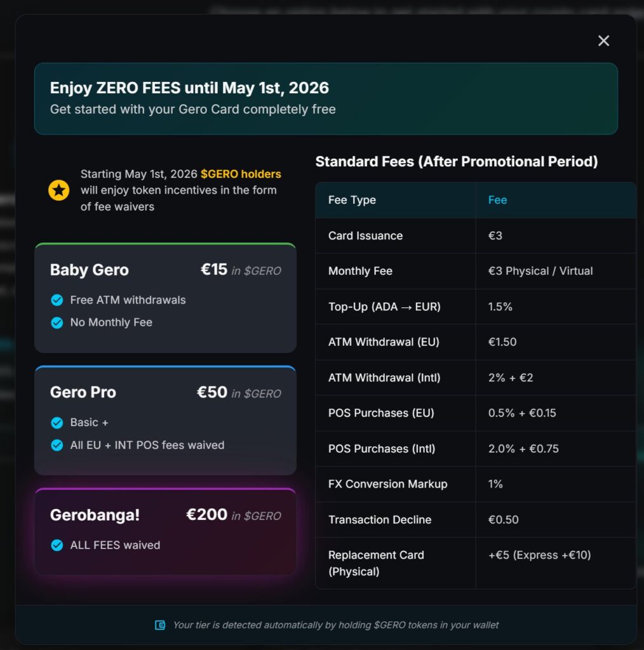Click the gold star icon beside $GERO holders

[x=59, y=190]
